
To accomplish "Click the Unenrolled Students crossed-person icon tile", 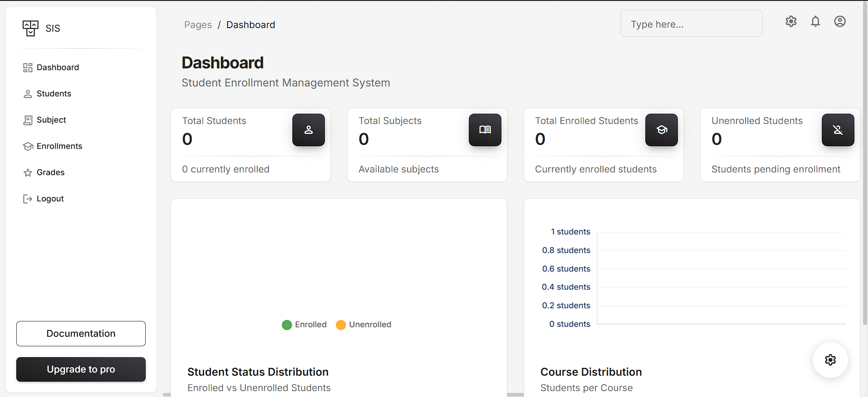I will (838, 130).
